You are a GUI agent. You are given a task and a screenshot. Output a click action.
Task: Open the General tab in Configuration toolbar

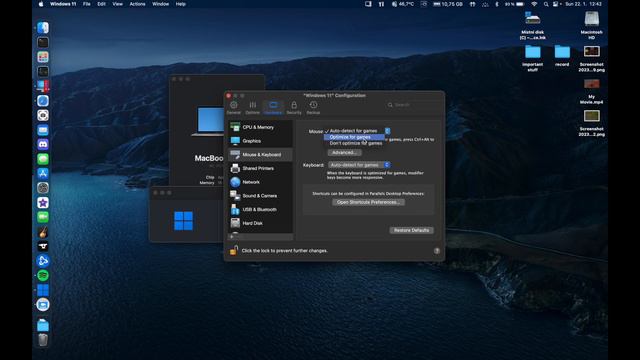(x=233, y=108)
